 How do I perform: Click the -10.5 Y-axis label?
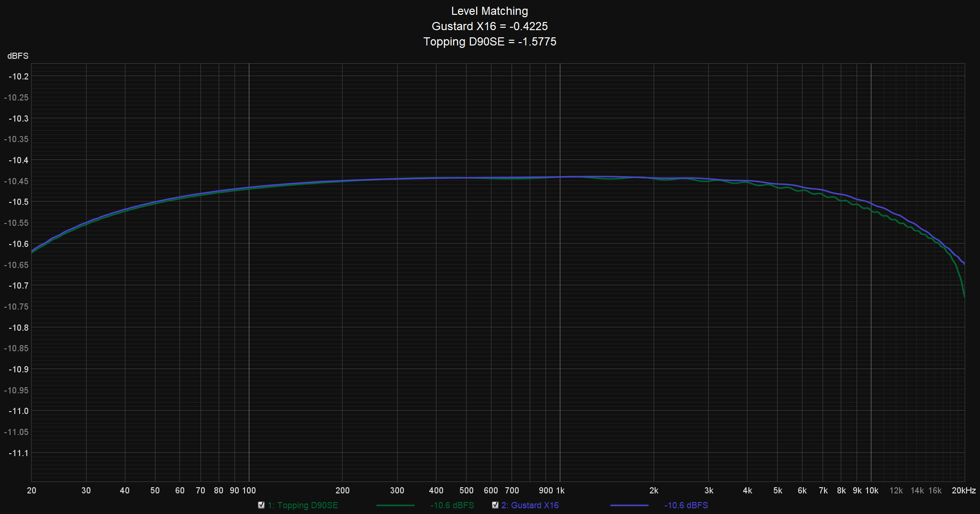tap(19, 202)
